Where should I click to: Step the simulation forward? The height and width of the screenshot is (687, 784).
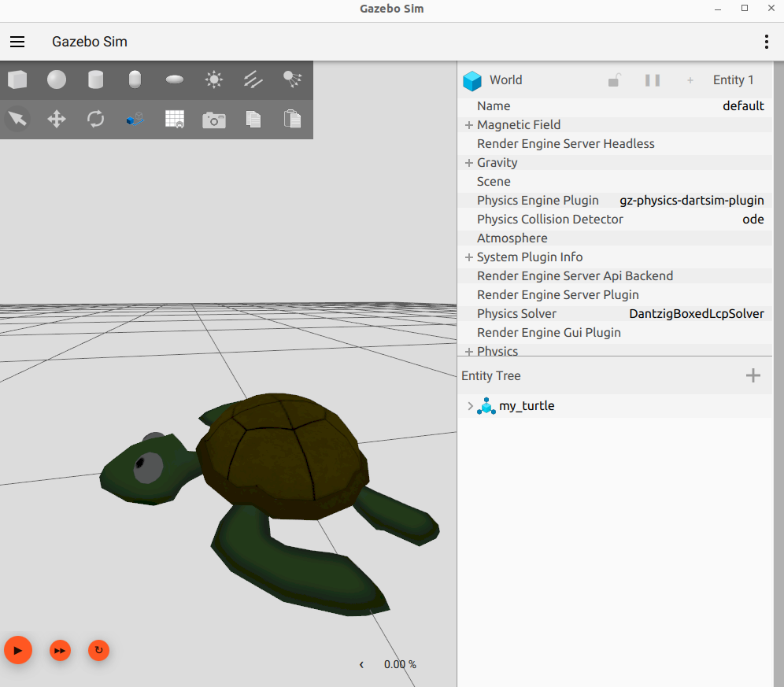[60, 650]
